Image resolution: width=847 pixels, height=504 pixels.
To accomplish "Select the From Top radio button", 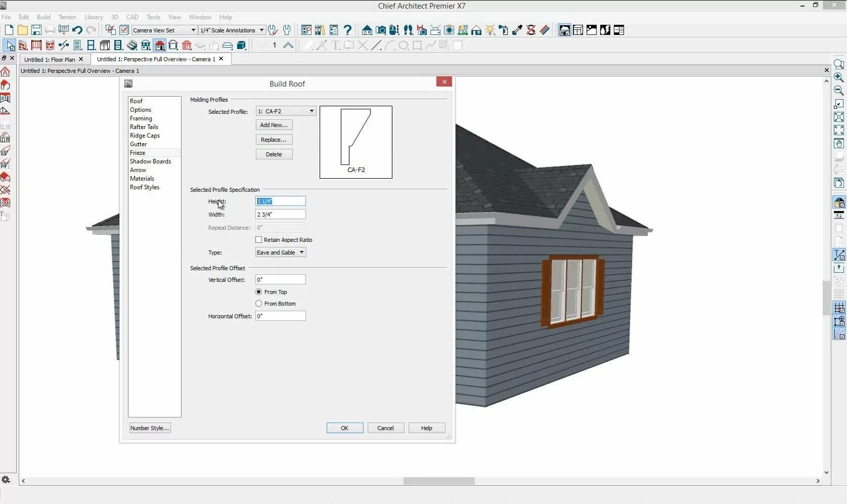I will [259, 292].
